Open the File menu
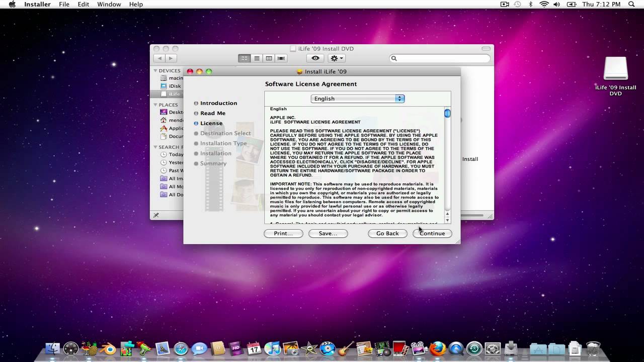644x362 pixels. coord(64,4)
